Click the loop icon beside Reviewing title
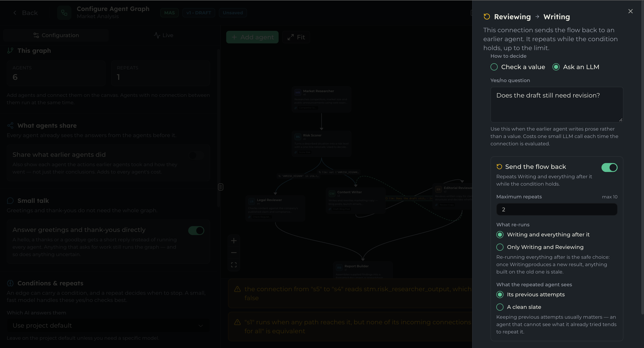Viewport: 644px width, 348px height. (x=486, y=17)
